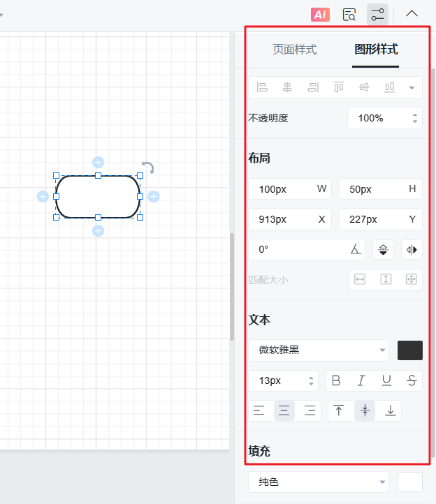The image size is (436, 504).
Task: Click the plus connector below the shape
Action: [x=98, y=231]
